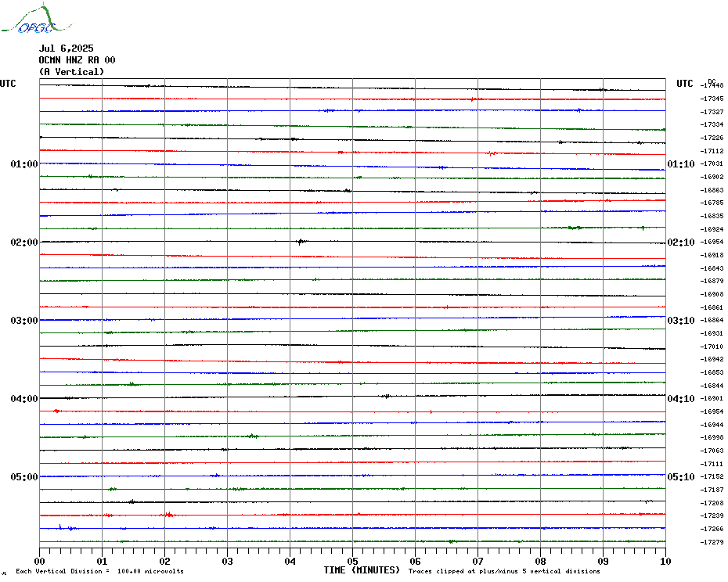728x582 pixels.
Task: Click the DC offset value -16918
Action: pos(712,255)
